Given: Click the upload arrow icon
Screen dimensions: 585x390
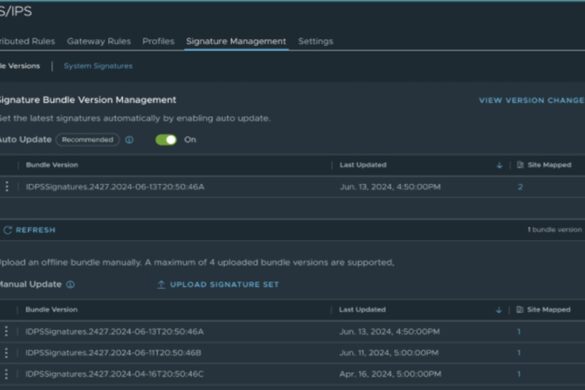Looking at the screenshot, I should coord(161,284).
